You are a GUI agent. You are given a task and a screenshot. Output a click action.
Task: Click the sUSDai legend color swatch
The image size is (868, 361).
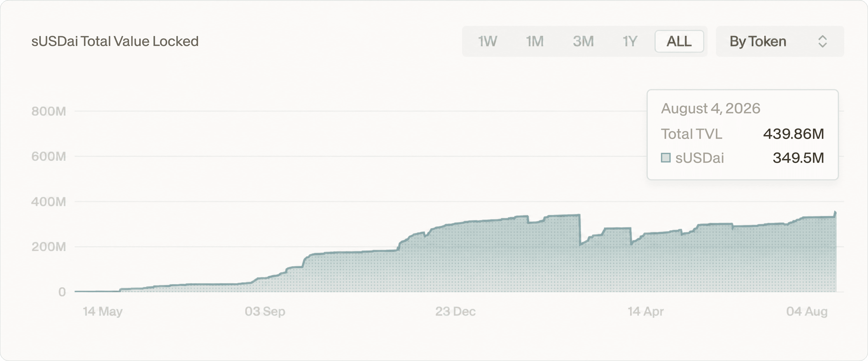pos(666,158)
